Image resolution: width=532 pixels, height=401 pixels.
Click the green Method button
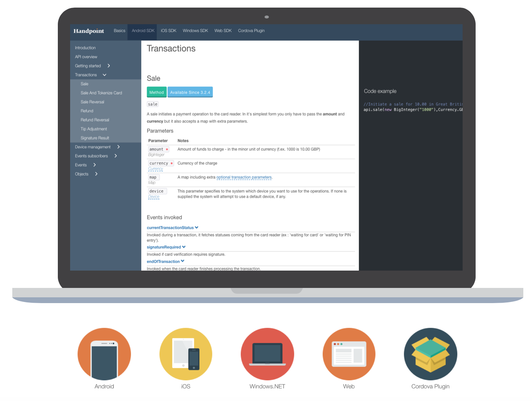click(156, 92)
